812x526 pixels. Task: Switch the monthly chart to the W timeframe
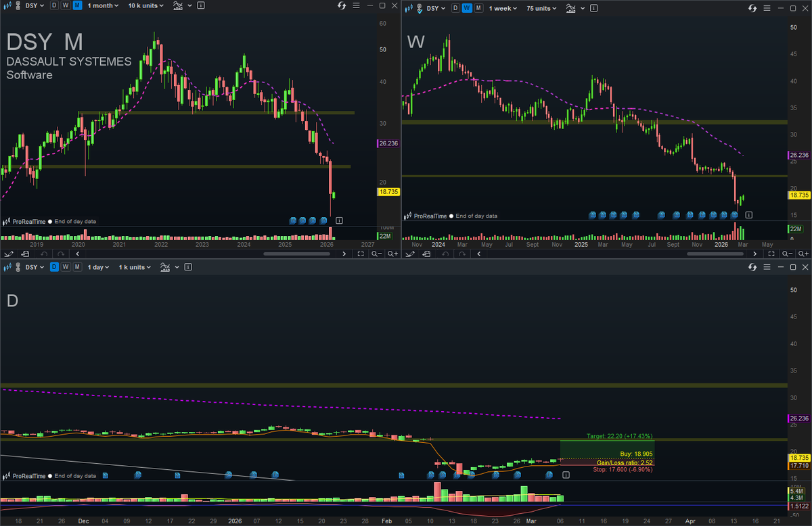click(66, 5)
